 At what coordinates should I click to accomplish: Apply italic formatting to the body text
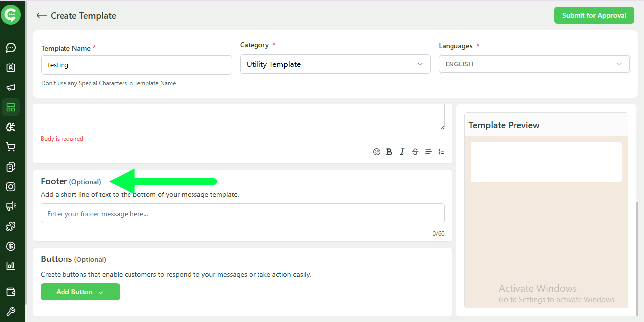(x=402, y=151)
